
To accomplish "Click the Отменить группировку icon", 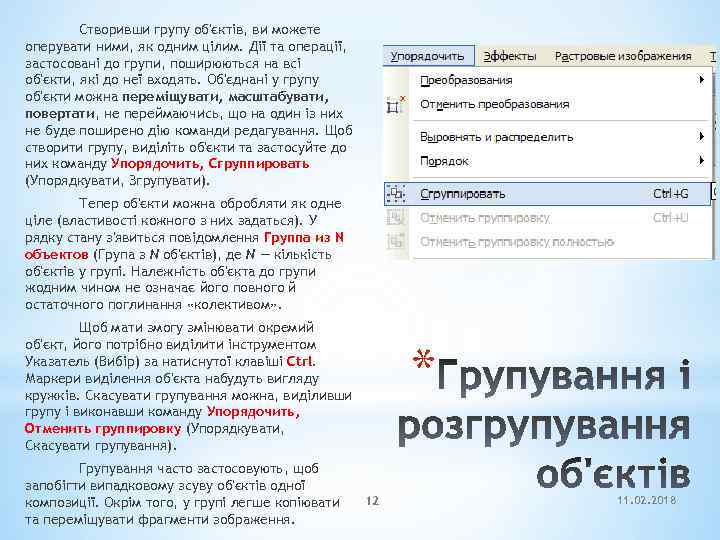I will [x=395, y=217].
